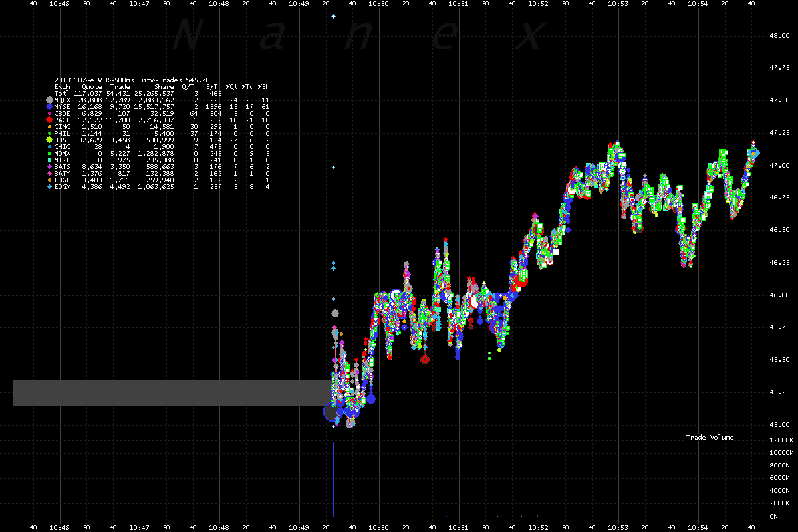Click the 'Trade' column header in legend

coord(120,86)
